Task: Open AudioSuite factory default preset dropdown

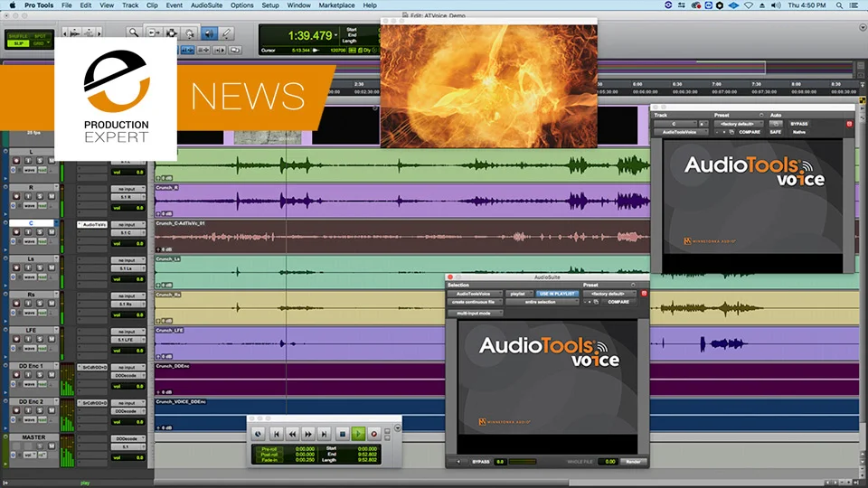Action: 609,294
